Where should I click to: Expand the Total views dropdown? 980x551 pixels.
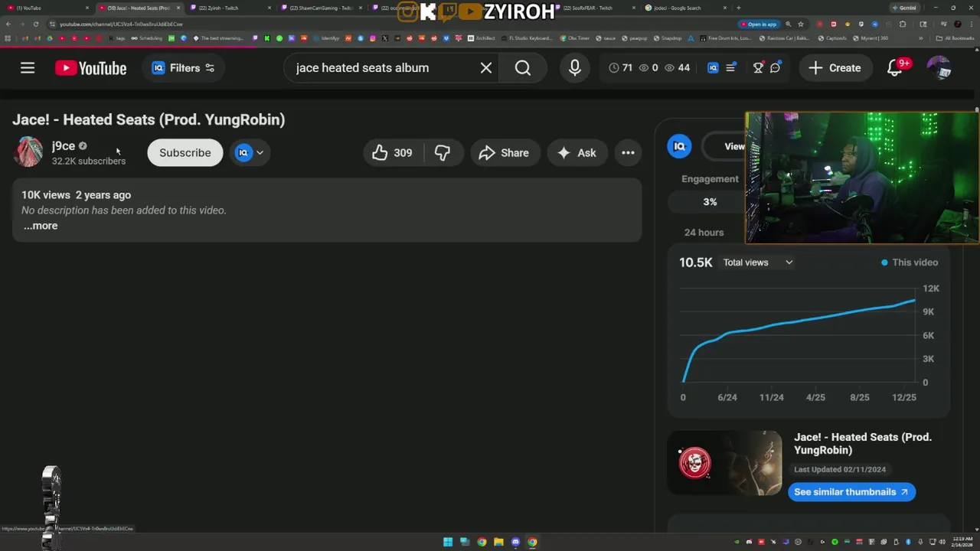point(758,262)
